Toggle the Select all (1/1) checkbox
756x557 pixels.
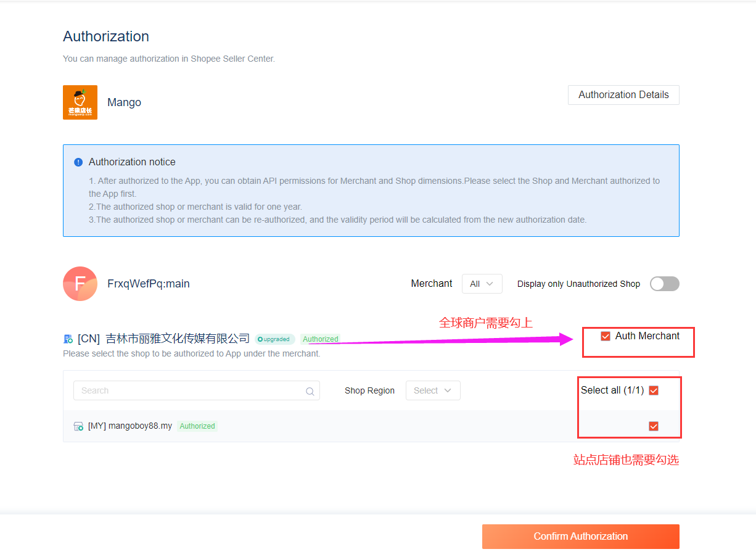coord(654,390)
